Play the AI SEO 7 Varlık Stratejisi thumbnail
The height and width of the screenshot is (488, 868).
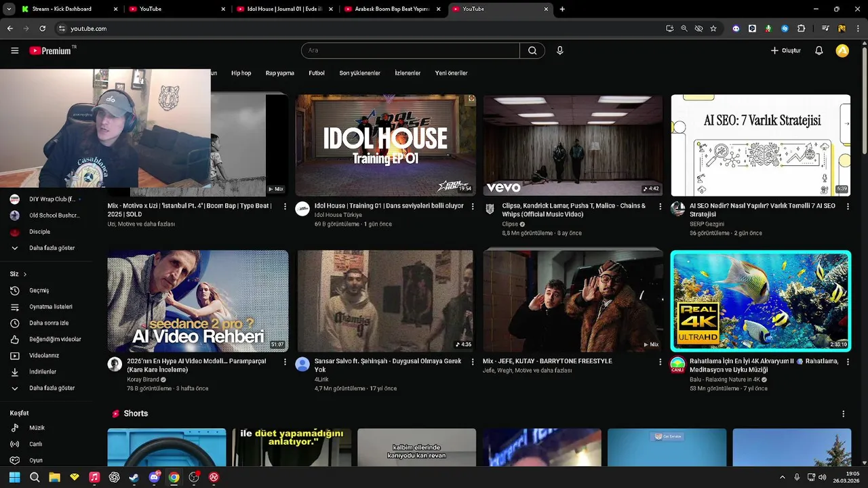click(x=761, y=145)
